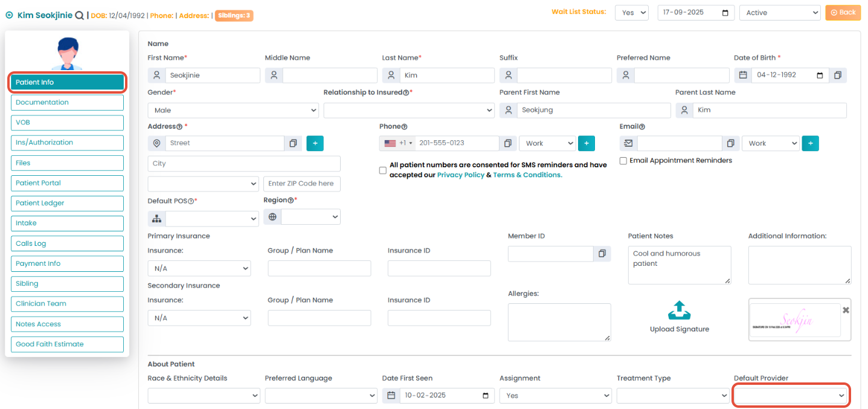Add another address with plus button

pyautogui.click(x=315, y=143)
